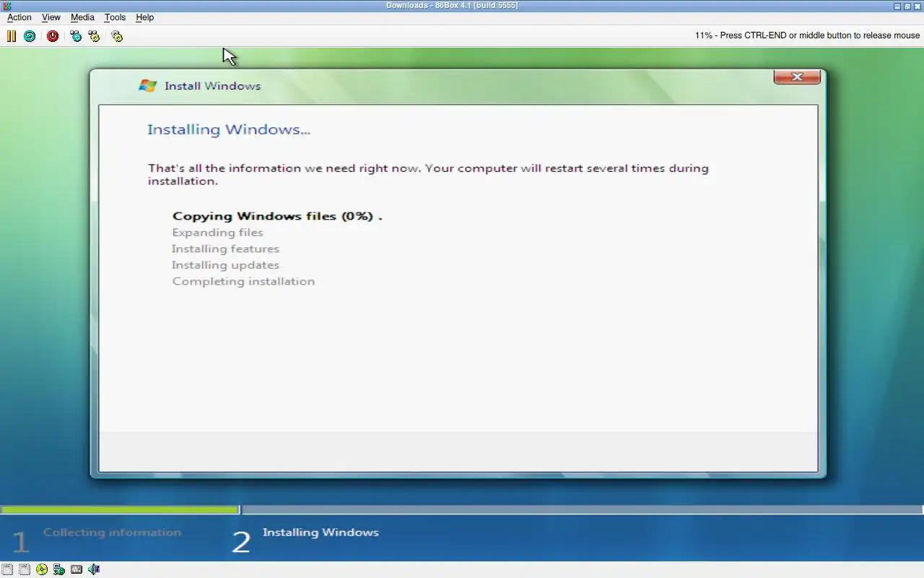Click 'Copying Windows files (0%)' step
This screenshot has height=578, width=924.
[x=277, y=216]
